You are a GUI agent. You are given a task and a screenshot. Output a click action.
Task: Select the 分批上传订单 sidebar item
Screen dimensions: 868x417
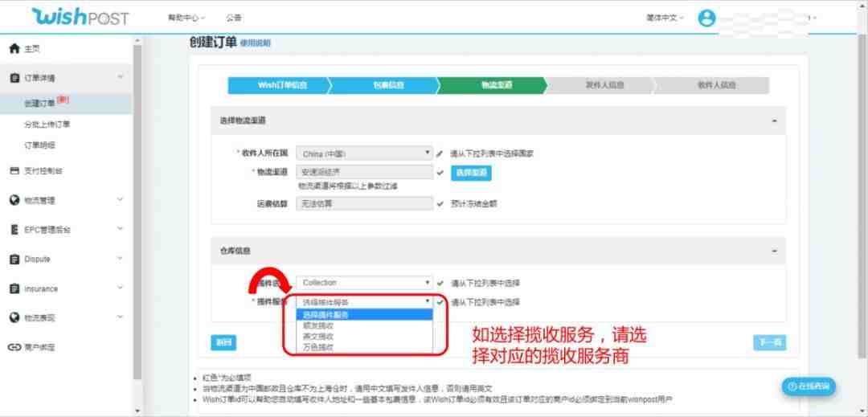pos(47,125)
